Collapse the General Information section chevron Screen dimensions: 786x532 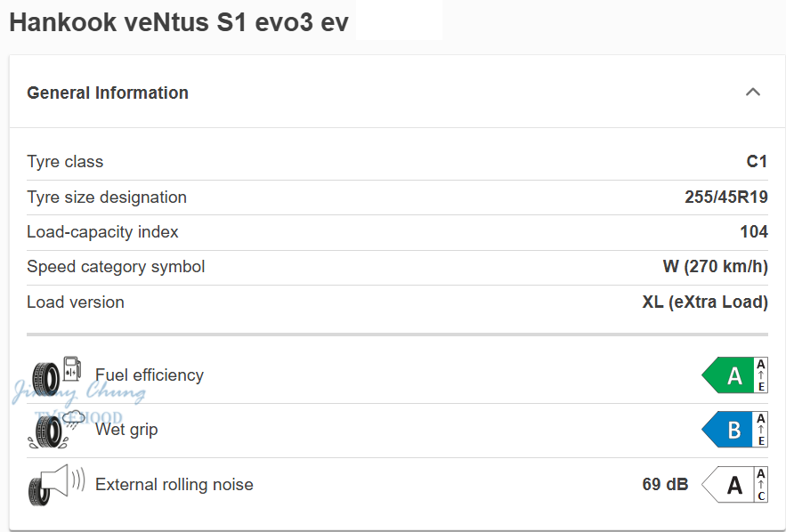tap(753, 92)
